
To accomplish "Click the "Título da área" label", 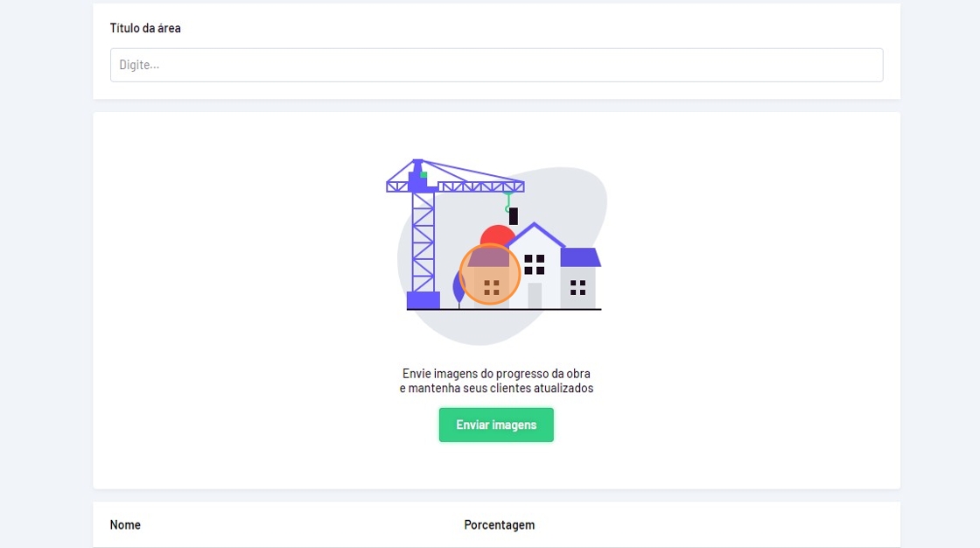I will point(145,28).
